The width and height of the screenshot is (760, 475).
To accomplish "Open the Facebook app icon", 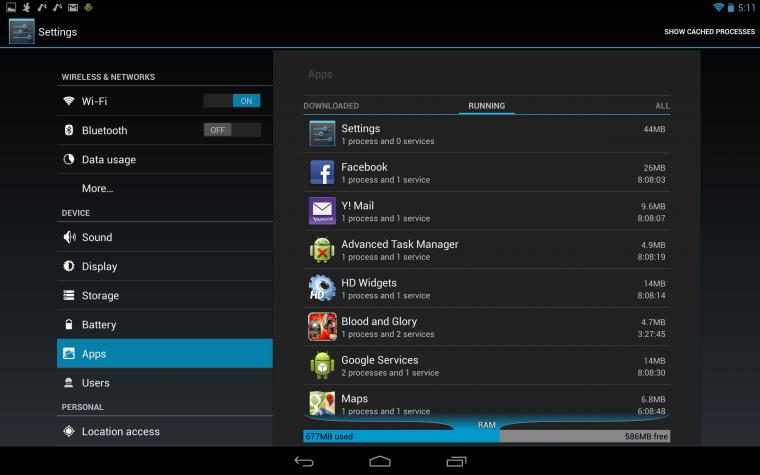I will point(322,173).
